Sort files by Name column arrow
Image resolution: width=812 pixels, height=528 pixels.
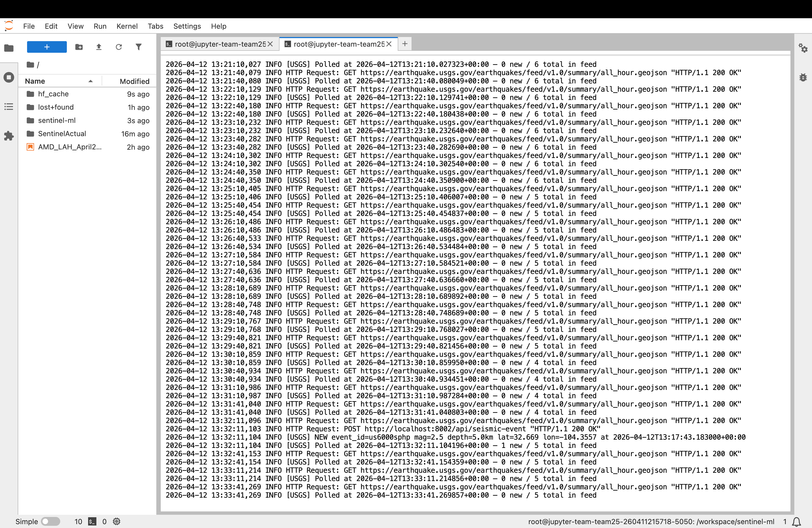(x=90, y=81)
